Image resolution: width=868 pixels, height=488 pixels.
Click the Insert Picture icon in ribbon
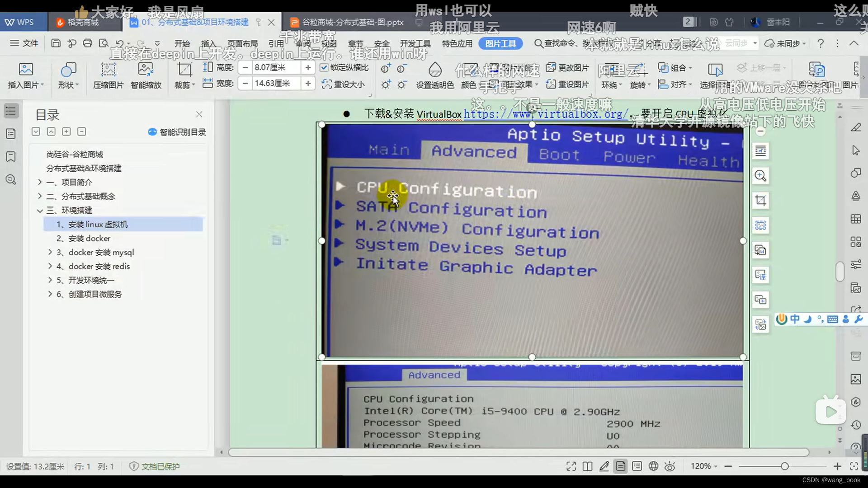coord(26,69)
